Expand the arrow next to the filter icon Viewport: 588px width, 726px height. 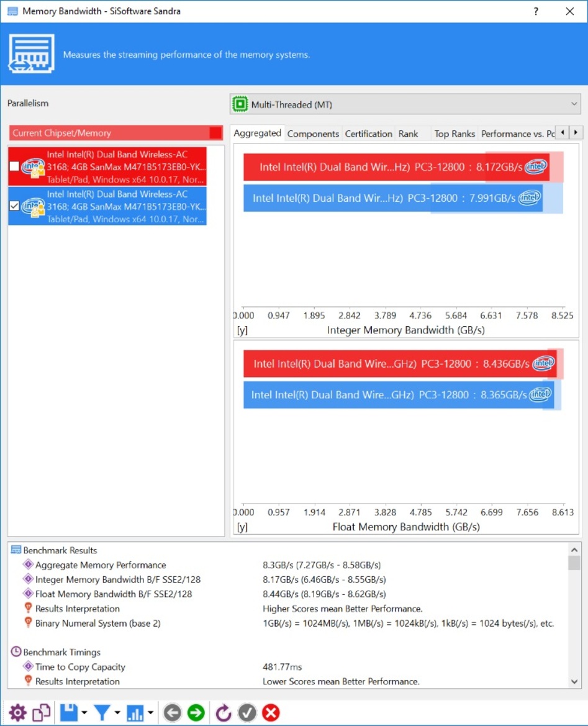click(117, 713)
